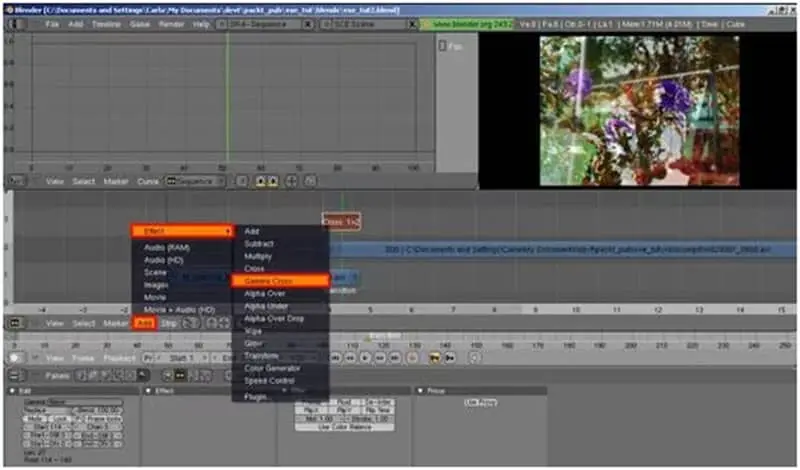800x470 pixels.
Task: Choose Color Generator effect
Action: pyautogui.click(x=272, y=368)
